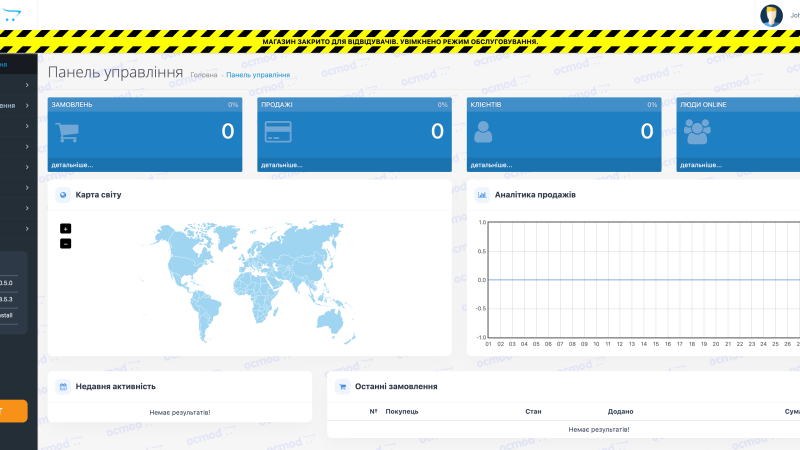
Task: Click ЛЮДИ ONLINE tile title
Action: pyautogui.click(x=703, y=105)
